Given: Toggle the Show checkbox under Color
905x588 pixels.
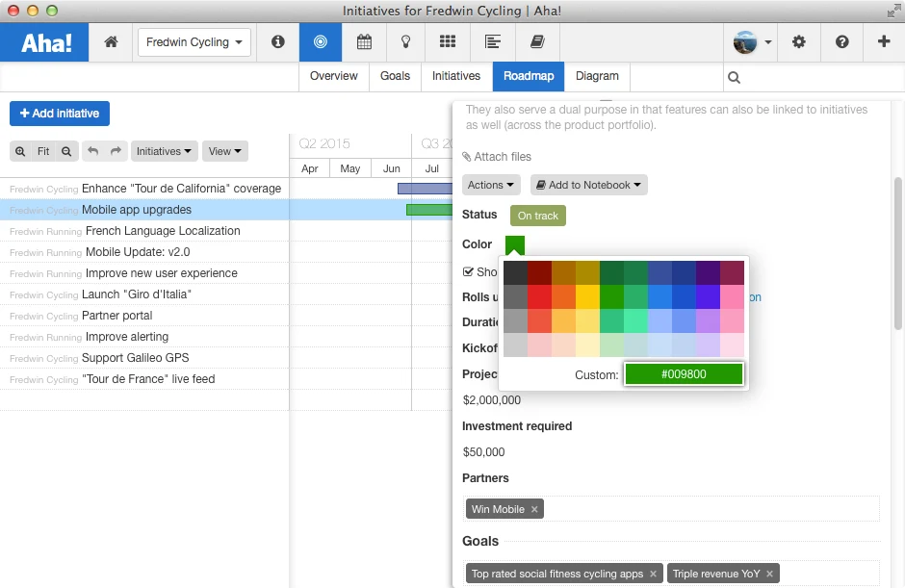Looking at the screenshot, I should (468, 271).
